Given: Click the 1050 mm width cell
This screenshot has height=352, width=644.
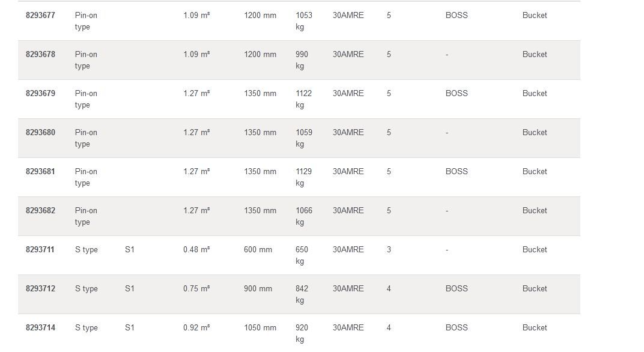Looking at the screenshot, I should (260, 328).
